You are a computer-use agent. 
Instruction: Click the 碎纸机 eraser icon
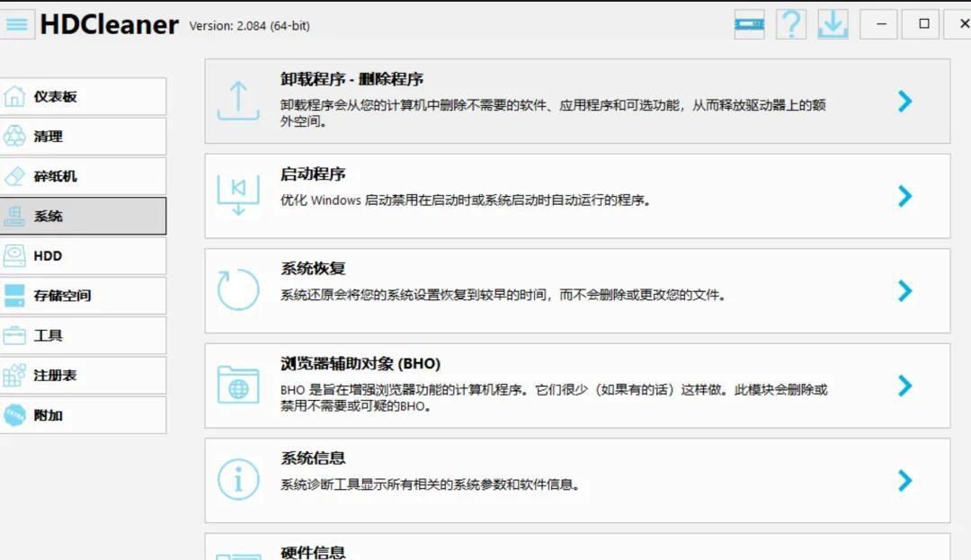[x=14, y=176]
